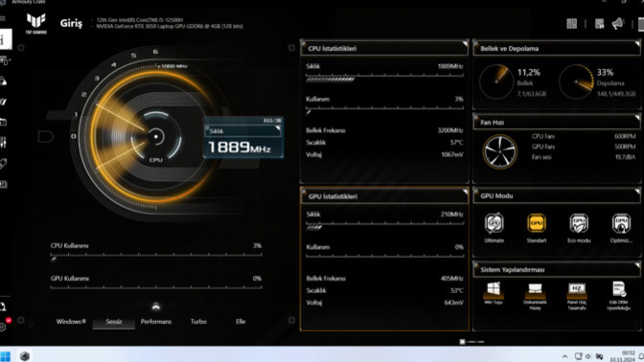Viewport: 644px width, 362px height.
Task: Switch to the Elle operating mode
Action: [x=241, y=322]
